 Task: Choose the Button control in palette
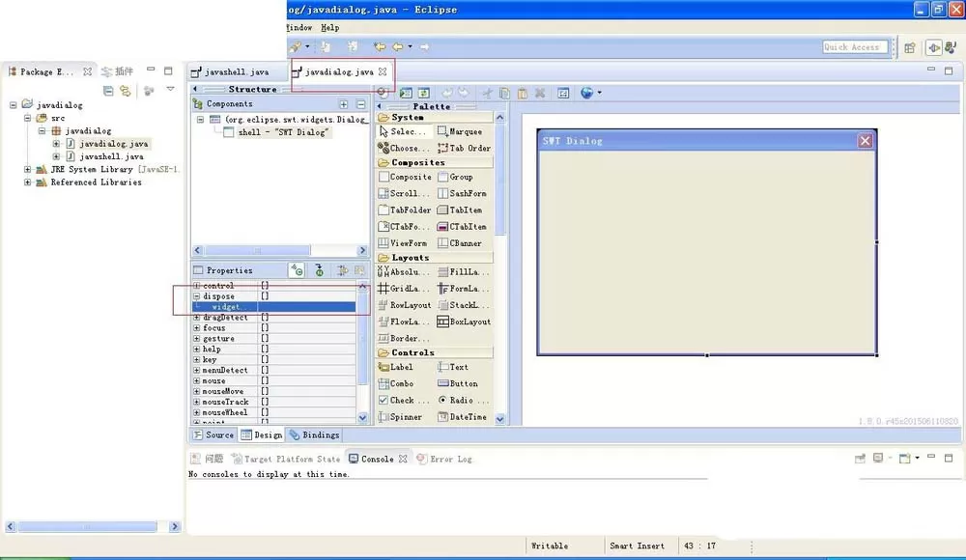(x=458, y=383)
